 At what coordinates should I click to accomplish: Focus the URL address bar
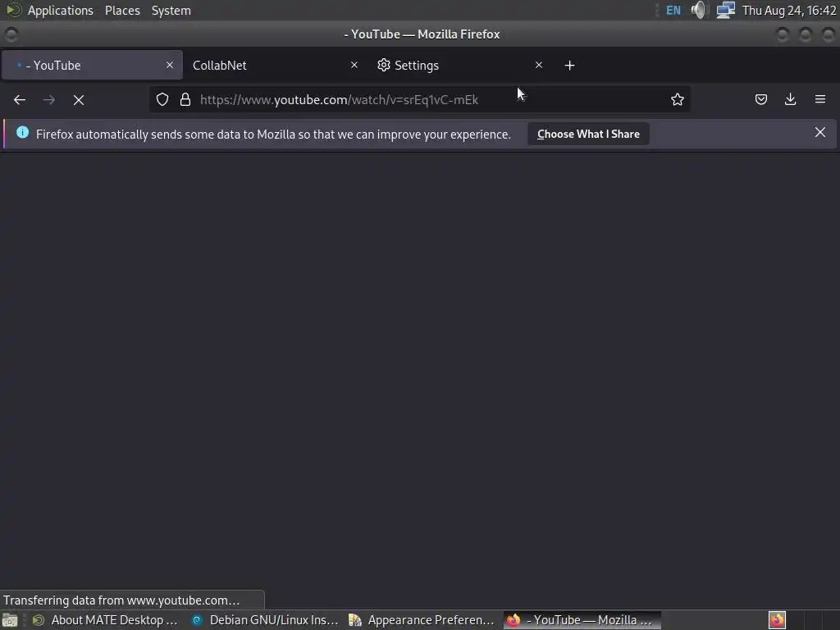click(420, 99)
